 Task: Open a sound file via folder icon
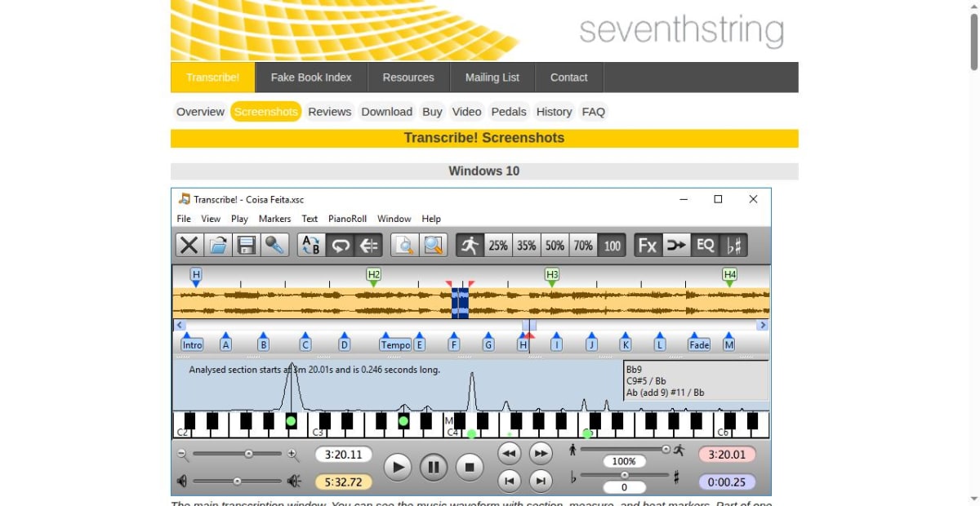(x=217, y=245)
